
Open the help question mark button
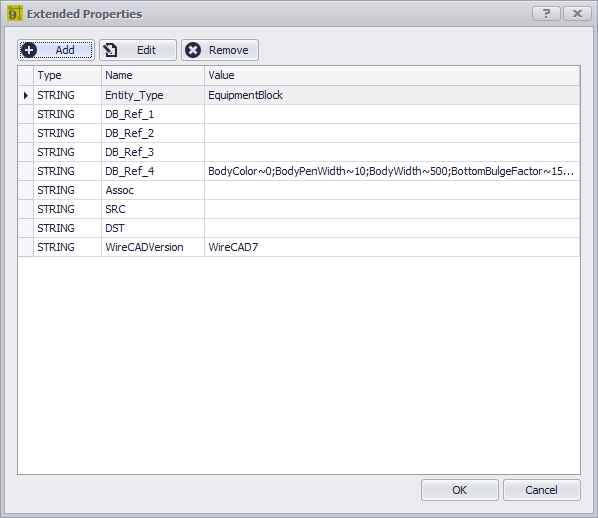[x=546, y=14]
